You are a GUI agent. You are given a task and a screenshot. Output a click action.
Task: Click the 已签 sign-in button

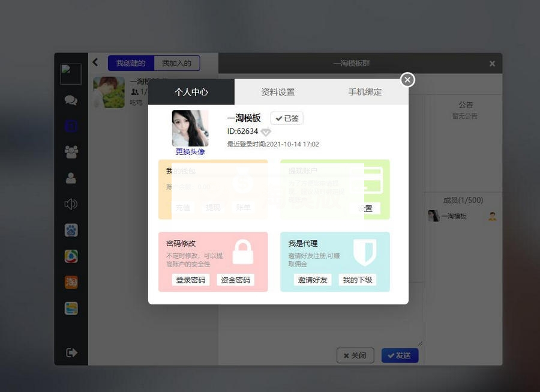286,118
